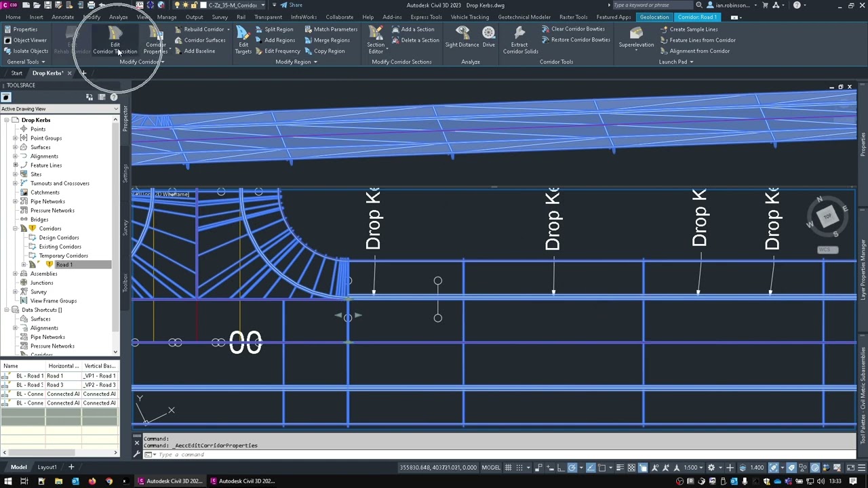868x488 pixels.
Task: Click the Sight Distance icon
Action: pyautogui.click(x=462, y=37)
